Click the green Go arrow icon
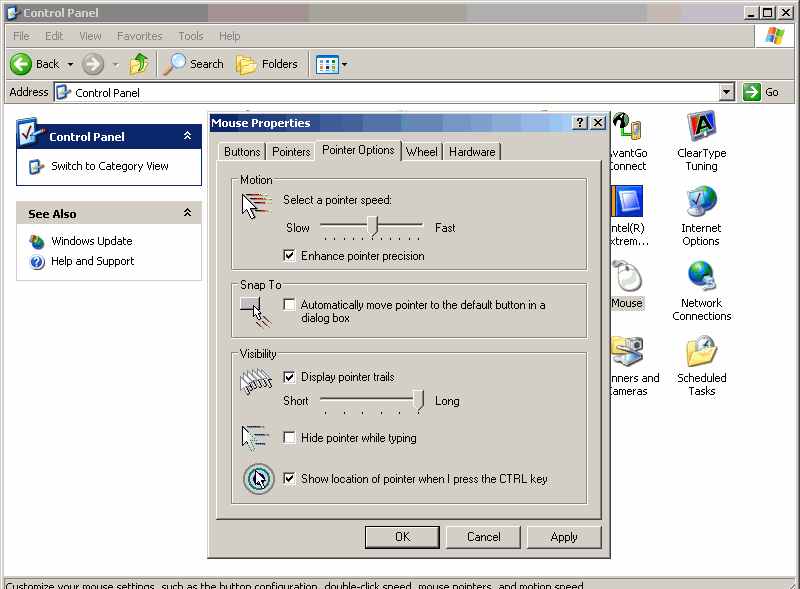Screen dimensions: 800x589 coord(752,92)
